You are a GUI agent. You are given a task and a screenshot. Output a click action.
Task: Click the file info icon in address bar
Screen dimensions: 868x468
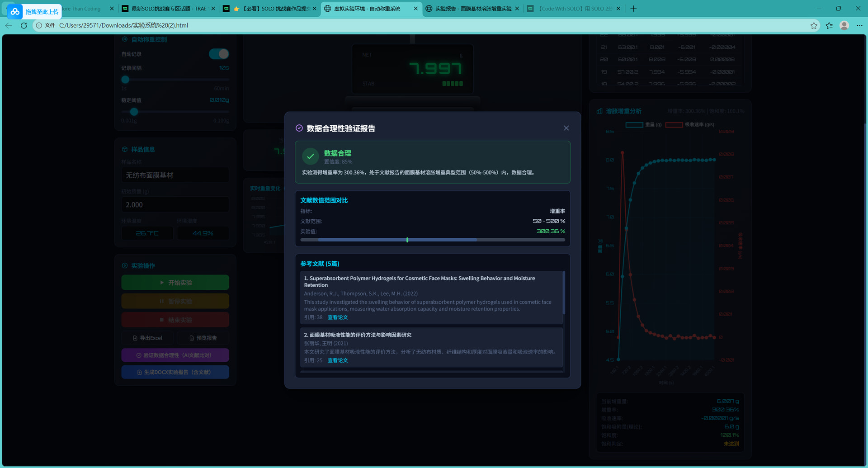(x=39, y=25)
